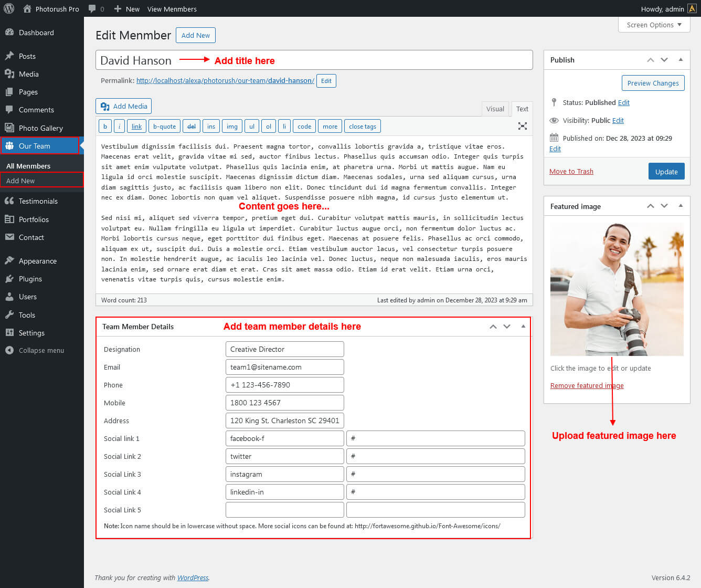701x588 pixels.
Task: Click the Testimonials quote icon
Action: (x=9, y=201)
